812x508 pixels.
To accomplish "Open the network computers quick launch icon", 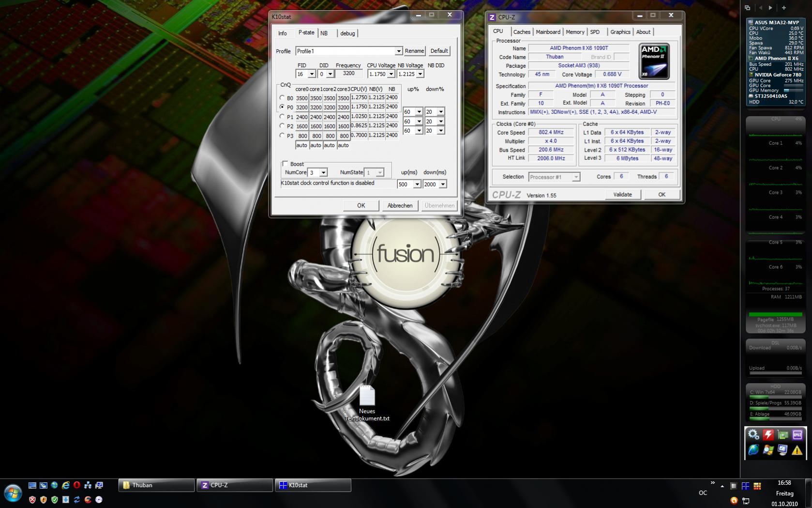I will [x=88, y=485].
